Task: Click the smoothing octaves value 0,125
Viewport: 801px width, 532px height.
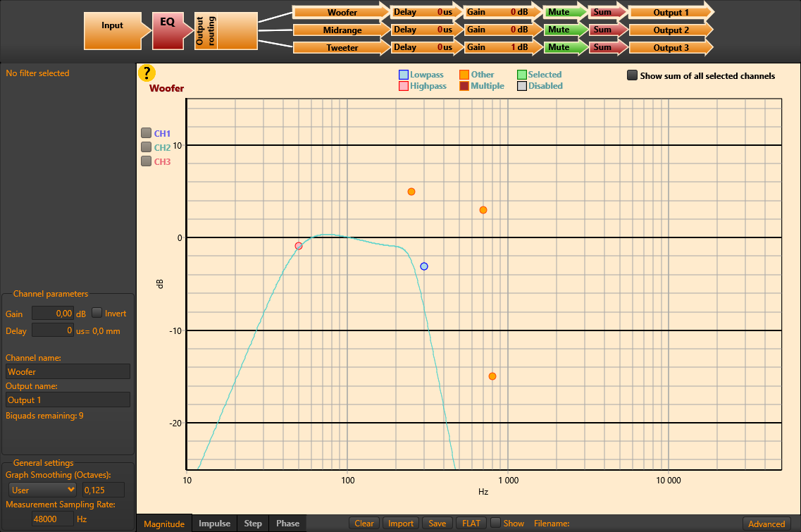Action: 103,490
